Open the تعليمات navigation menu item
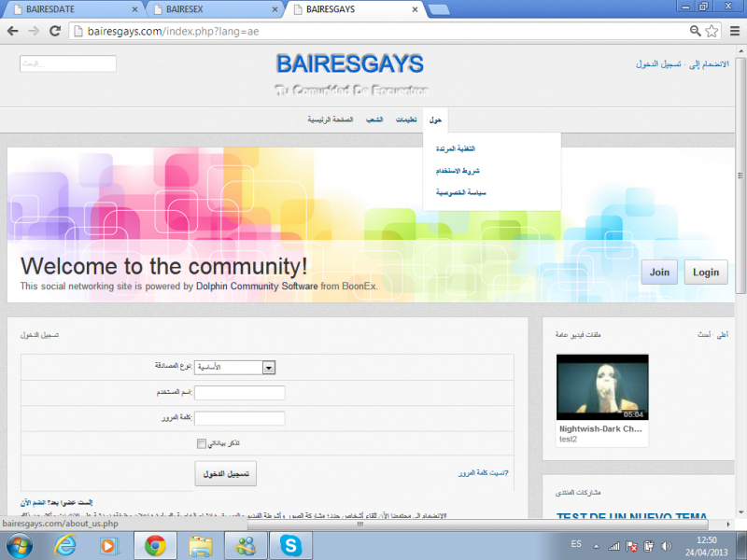Viewport: 747px width, 560px height. click(406, 119)
